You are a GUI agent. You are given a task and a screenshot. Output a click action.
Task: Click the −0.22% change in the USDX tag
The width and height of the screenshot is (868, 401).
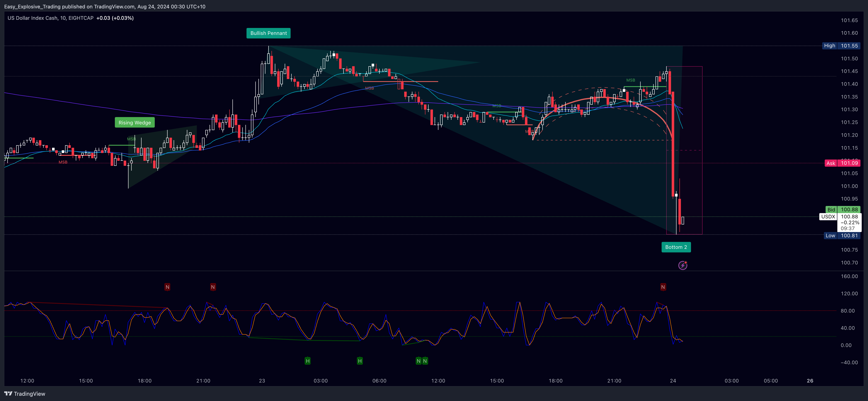pos(850,223)
